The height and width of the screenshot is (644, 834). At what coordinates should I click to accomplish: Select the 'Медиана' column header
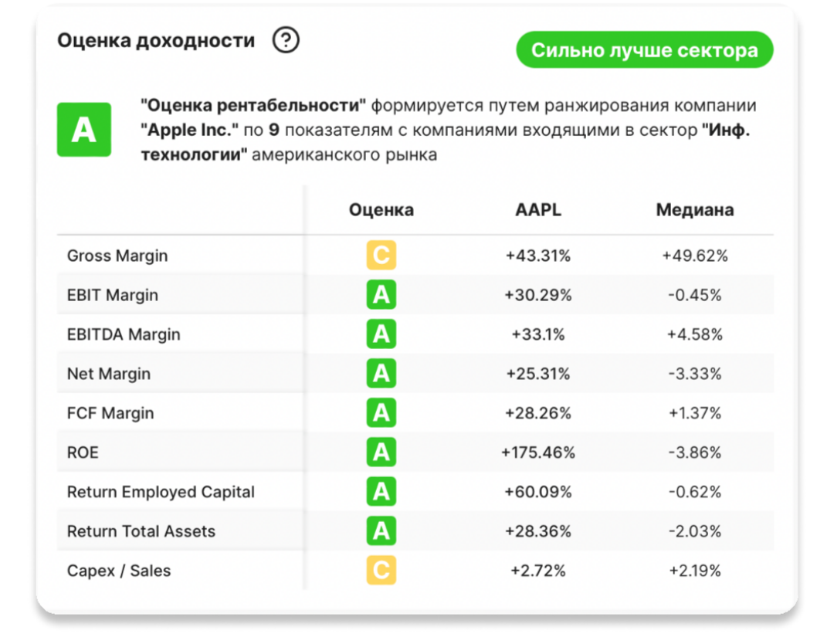695,210
